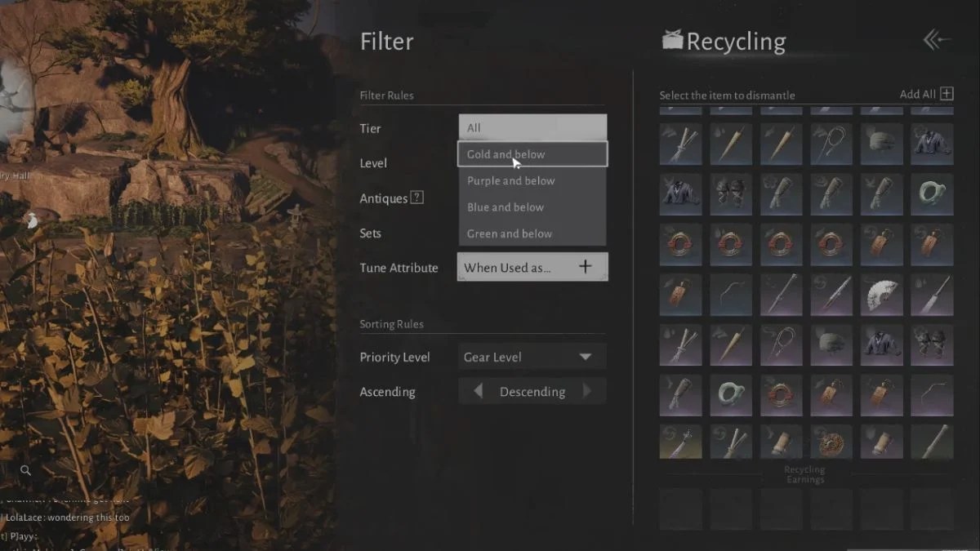The image size is (980, 551).
Task: Select the long blade right of the fan
Action: tap(932, 295)
